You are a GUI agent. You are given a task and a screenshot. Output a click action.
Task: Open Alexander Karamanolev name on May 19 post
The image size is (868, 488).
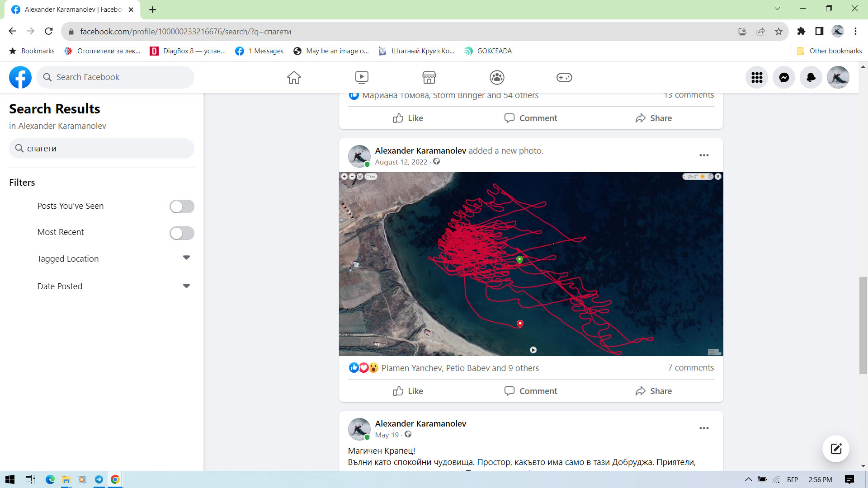pos(420,424)
